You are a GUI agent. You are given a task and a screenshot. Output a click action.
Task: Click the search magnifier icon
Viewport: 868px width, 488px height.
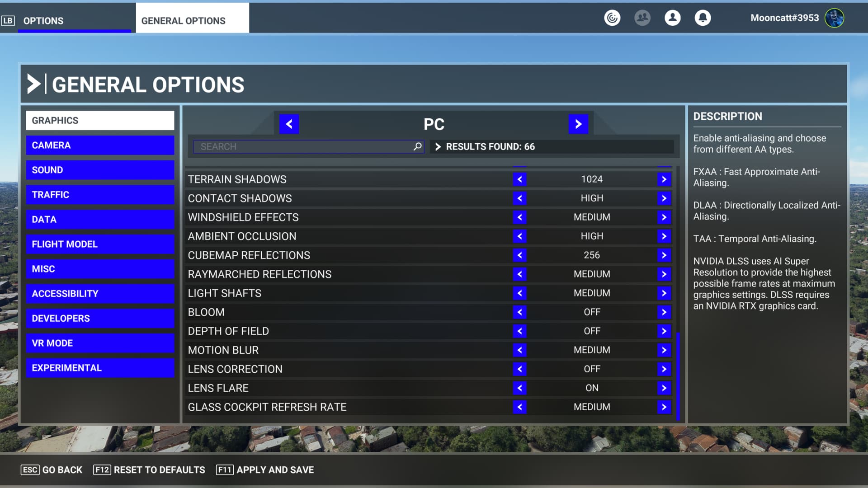point(417,146)
